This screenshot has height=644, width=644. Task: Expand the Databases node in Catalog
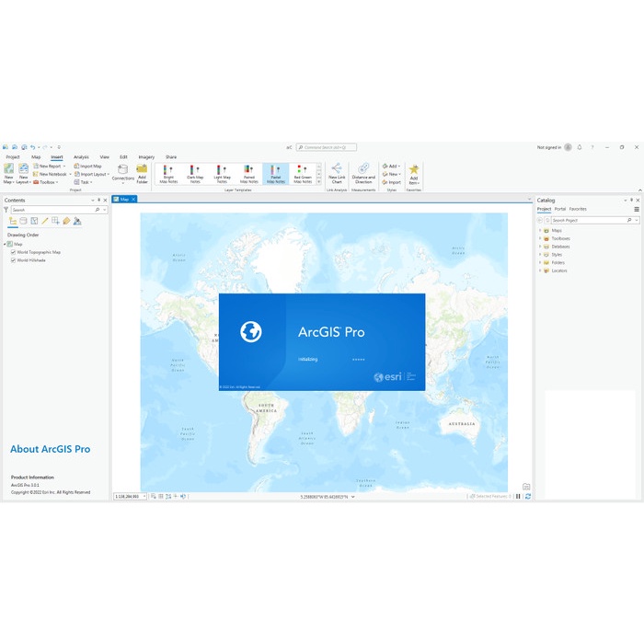click(540, 247)
